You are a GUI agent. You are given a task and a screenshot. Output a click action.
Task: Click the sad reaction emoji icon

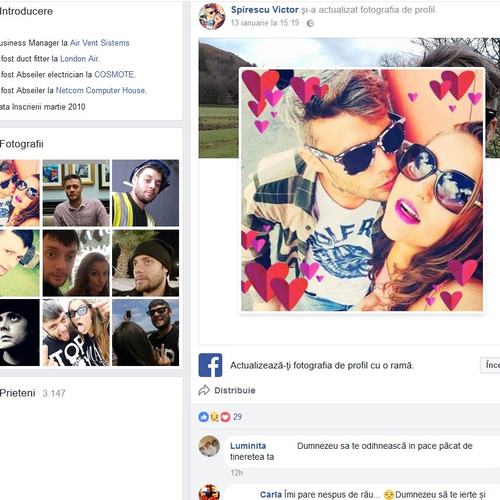pos(214,417)
